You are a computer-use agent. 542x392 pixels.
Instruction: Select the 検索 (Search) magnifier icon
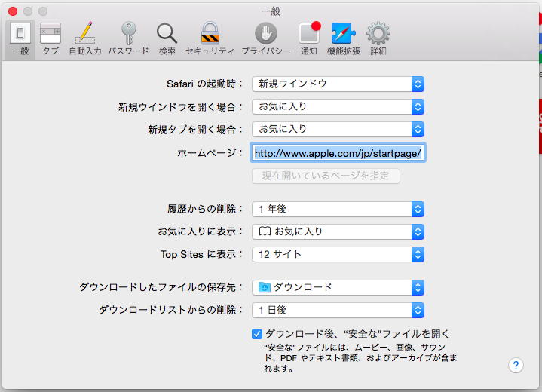[x=167, y=39]
